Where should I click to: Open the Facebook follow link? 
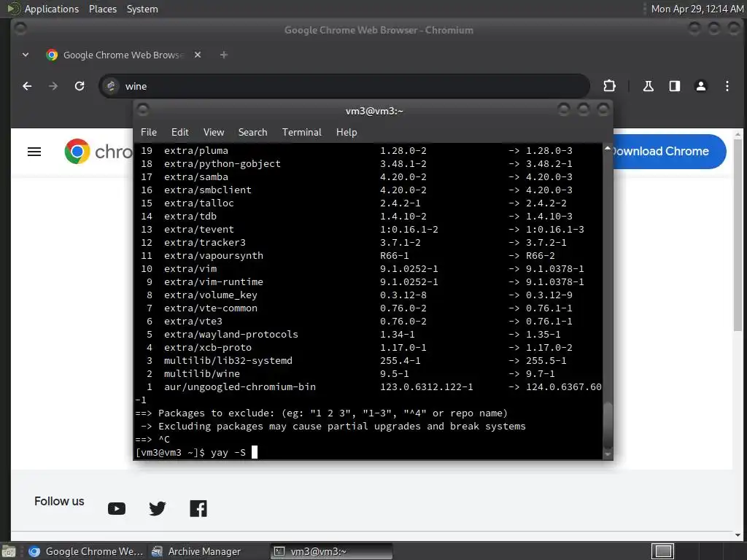[198, 508]
